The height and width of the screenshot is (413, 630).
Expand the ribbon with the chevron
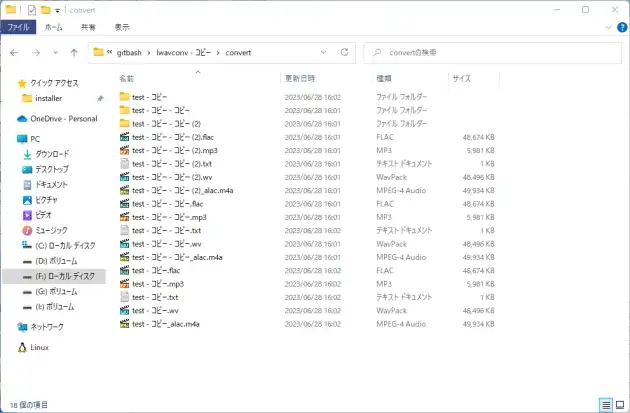(608, 28)
